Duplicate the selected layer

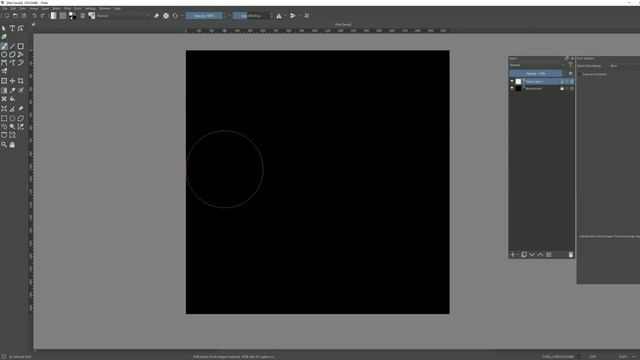pyautogui.click(x=524, y=255)
